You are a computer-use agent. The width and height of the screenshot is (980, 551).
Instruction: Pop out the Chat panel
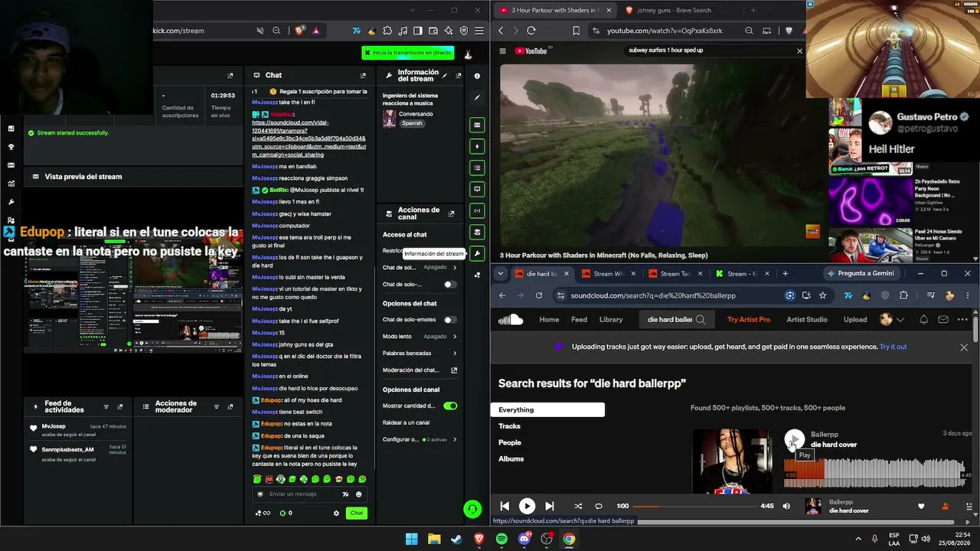coord(363,76)
